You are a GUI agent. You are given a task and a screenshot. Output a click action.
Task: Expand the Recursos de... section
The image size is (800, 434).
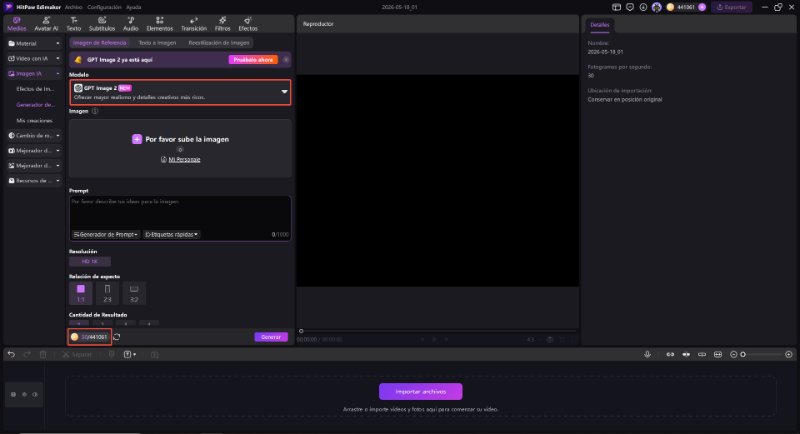34,181
